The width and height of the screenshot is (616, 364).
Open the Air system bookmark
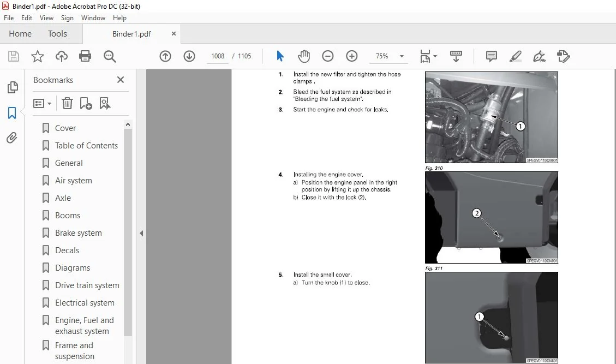click(x=74, y=181)
